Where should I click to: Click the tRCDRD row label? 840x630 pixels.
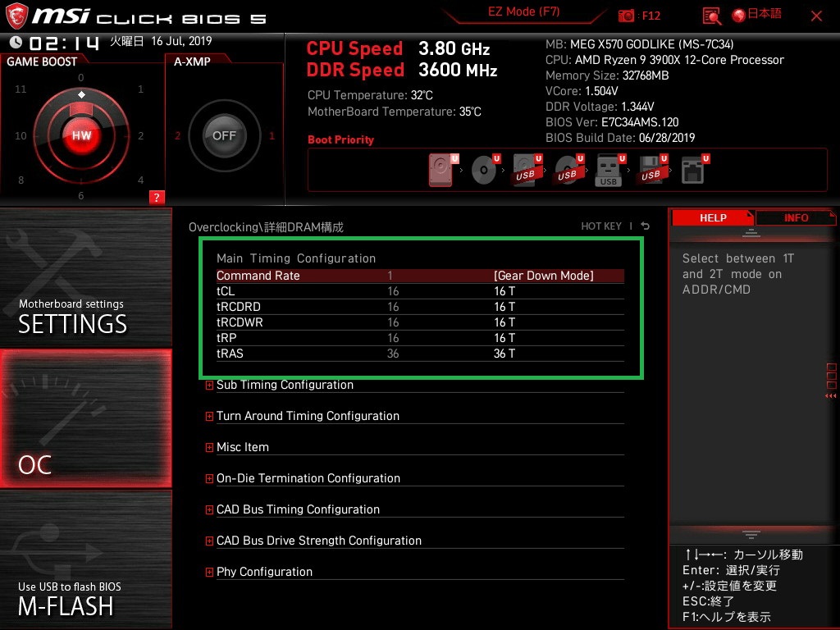(239, 307)
